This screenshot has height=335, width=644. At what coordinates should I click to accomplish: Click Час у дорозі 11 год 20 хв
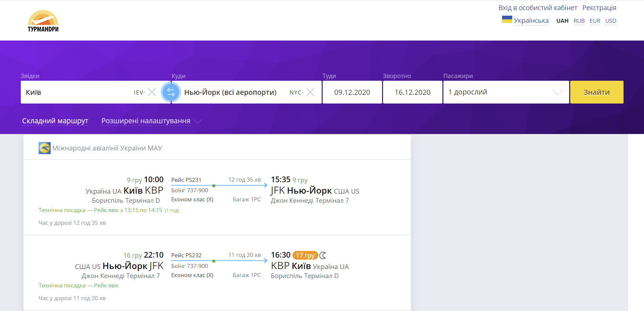tap(72, 298)
